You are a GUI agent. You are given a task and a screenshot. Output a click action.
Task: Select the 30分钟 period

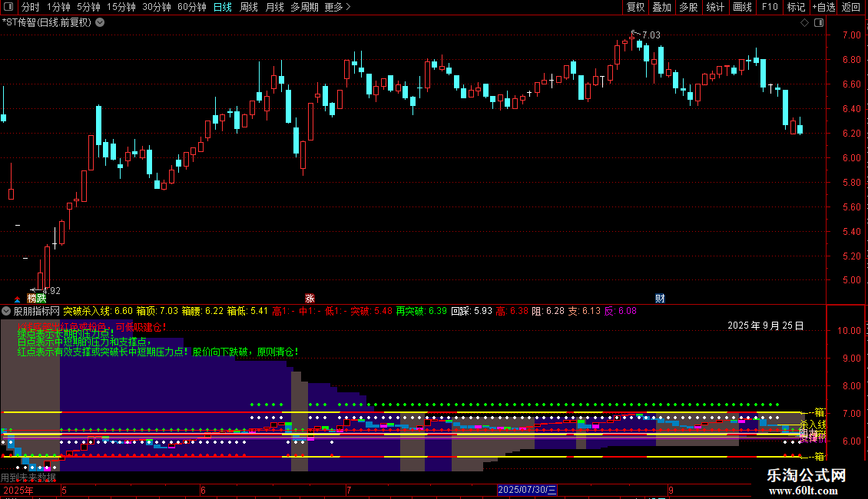tap(157, 7)
